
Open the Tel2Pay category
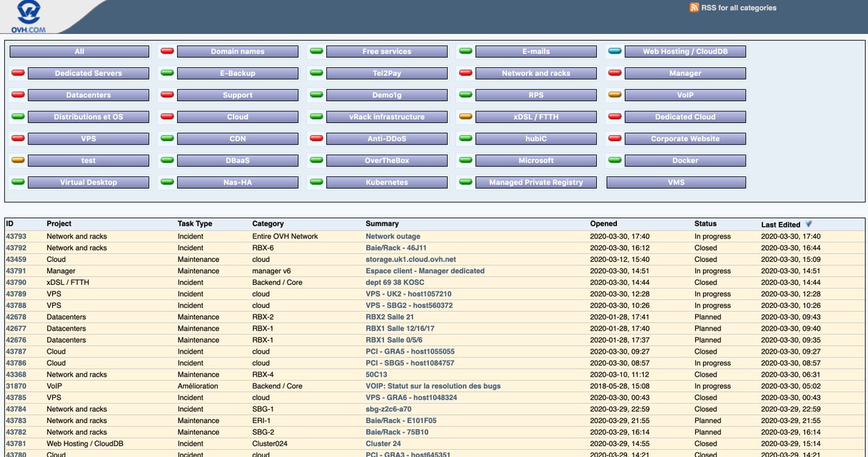pos(387,73)
